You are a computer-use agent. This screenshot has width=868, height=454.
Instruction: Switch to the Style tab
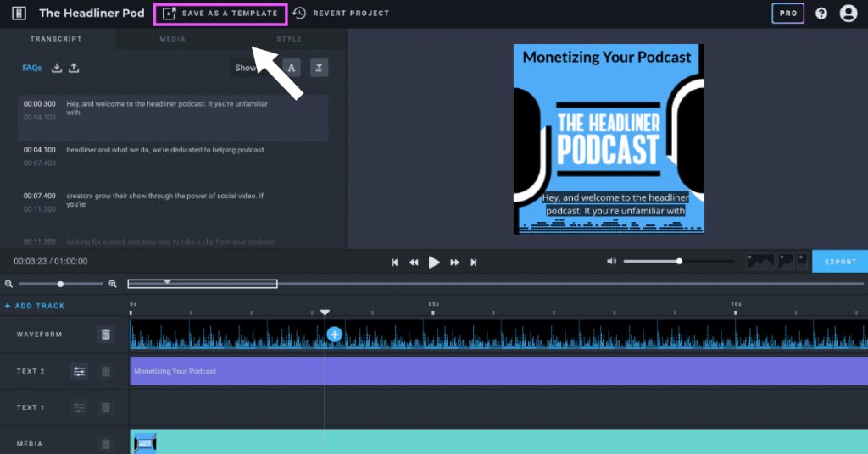tap(288, 39)
